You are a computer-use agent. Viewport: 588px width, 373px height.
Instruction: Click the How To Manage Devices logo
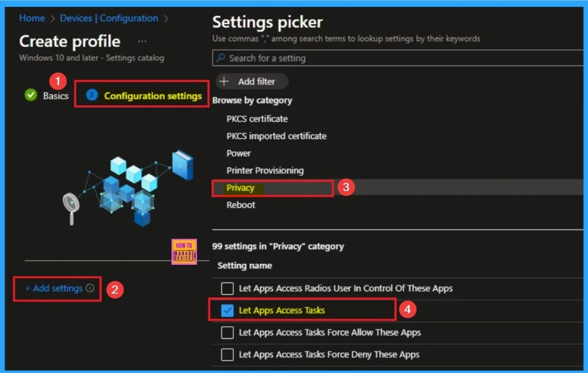pos(184,251)
